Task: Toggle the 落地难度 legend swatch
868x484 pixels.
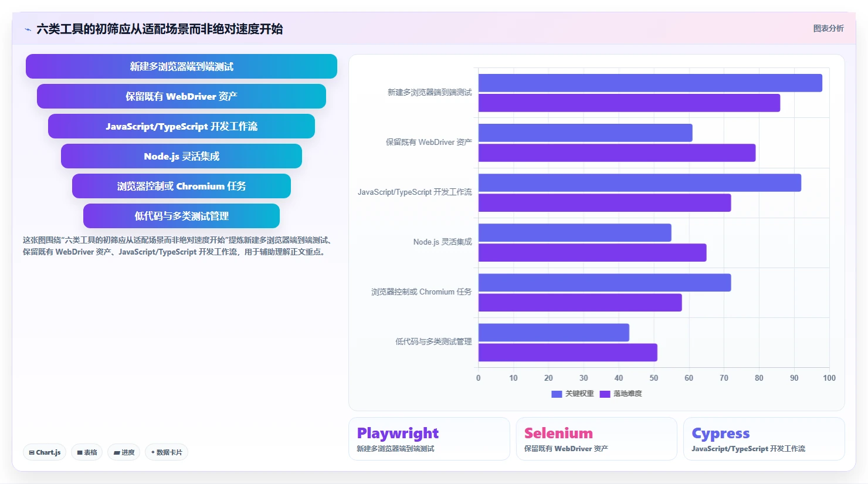Action: (605, 394)
